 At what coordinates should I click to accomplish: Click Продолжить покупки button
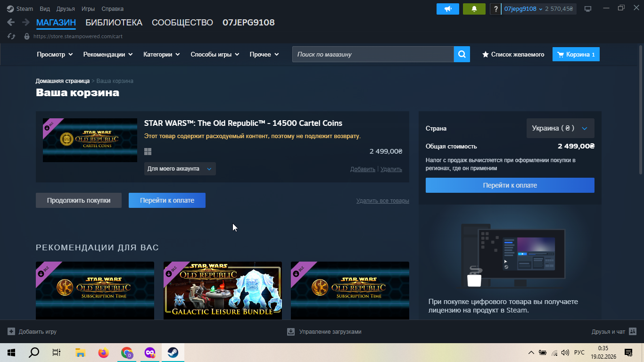tap(79, 200)
